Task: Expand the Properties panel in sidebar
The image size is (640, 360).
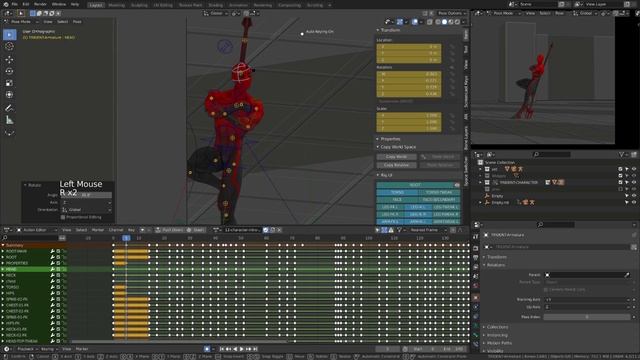Action: click(378, 139)
